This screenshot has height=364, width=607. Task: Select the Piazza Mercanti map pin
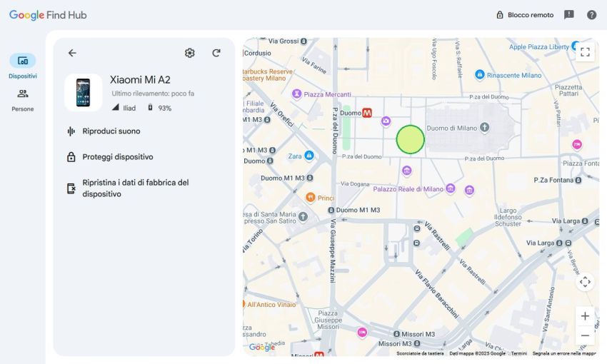coord(296,93)
